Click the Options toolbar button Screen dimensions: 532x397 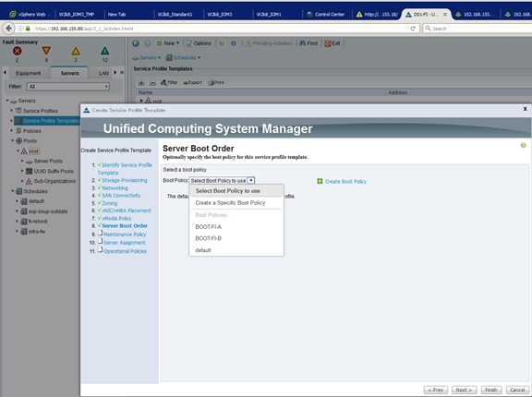pos(199,43)
